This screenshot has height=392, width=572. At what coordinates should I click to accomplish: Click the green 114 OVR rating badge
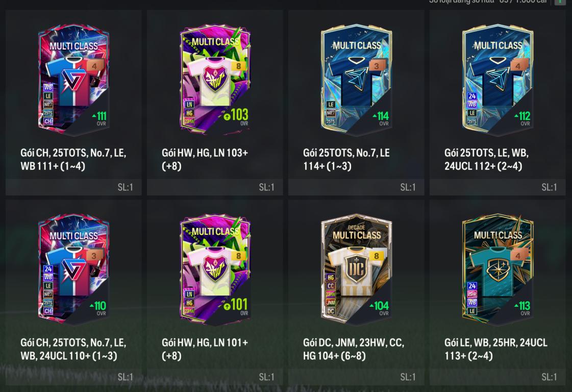tap(381, 118)
